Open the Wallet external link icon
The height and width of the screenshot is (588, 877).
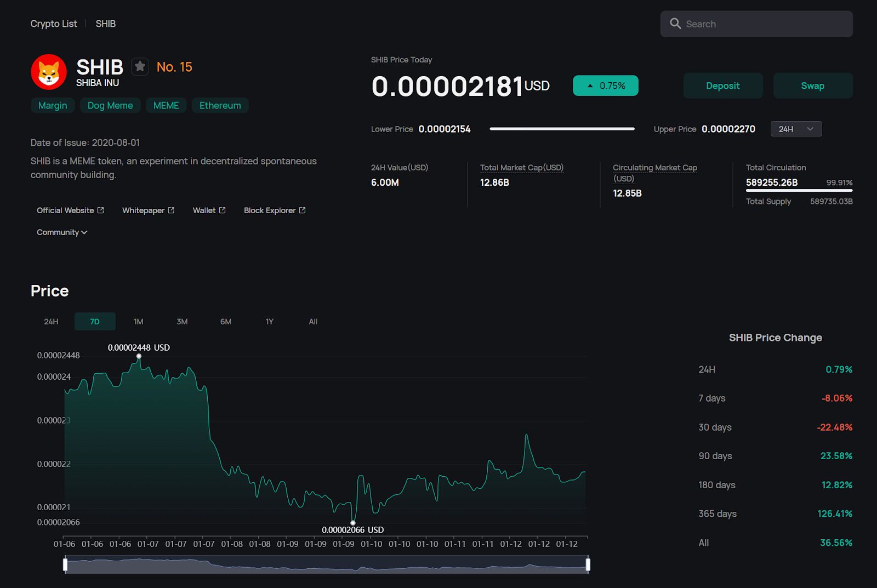(222, 210)
